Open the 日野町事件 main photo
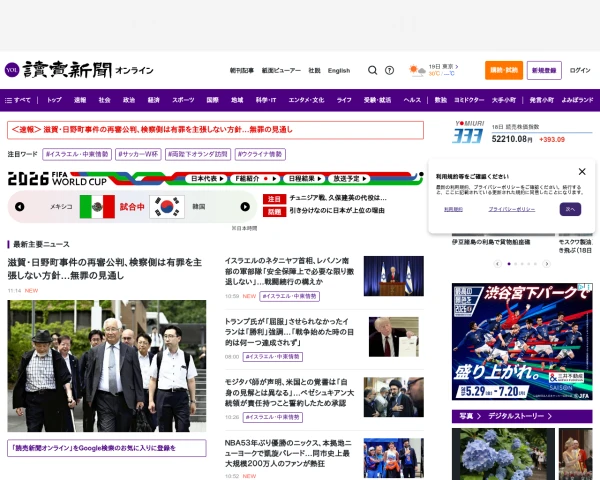The width and height of the screenshot is (600, 480). click(x=107, y=366)
